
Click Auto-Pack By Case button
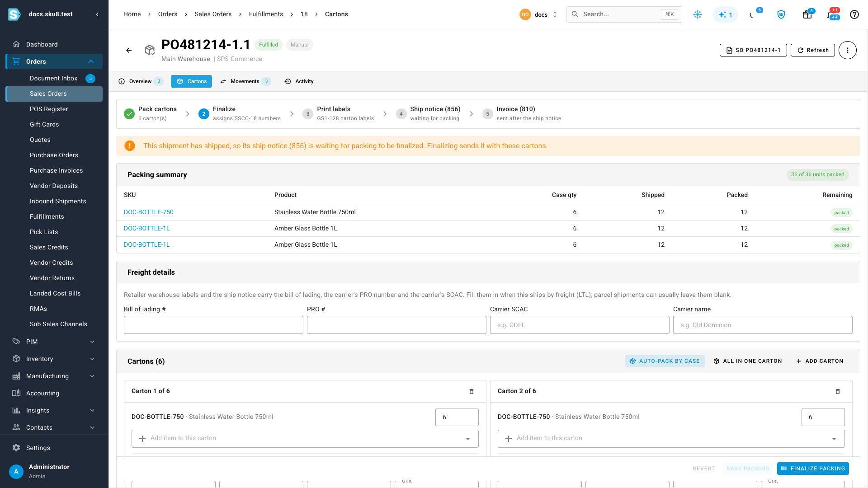(665, 361)
